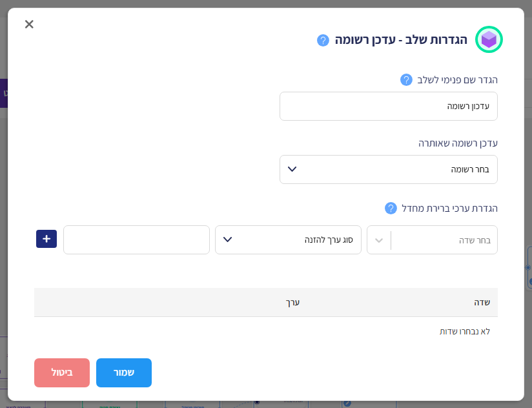Click the chevron in the בחר שדה combo box

coord(379,240)
